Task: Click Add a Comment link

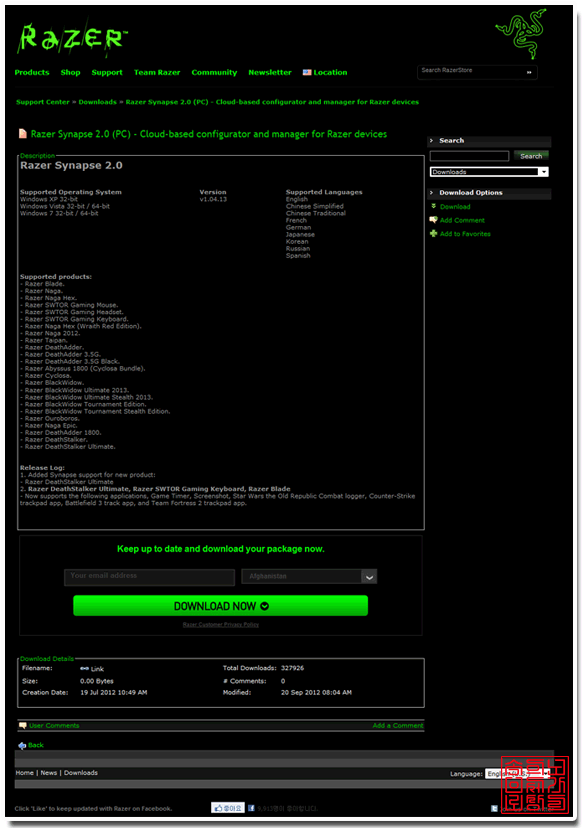Action: point(398,726)
